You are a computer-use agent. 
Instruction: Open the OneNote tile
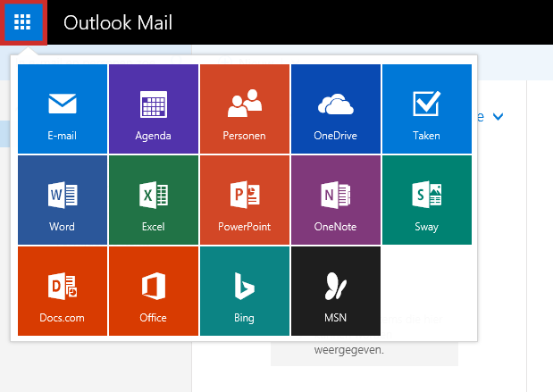click(336, 200)
